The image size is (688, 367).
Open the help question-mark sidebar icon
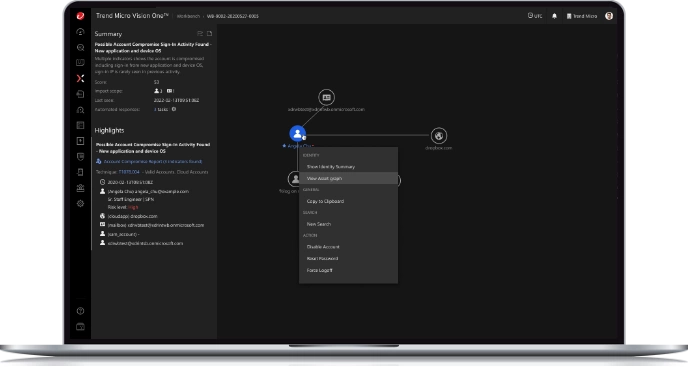coord(80,311)
